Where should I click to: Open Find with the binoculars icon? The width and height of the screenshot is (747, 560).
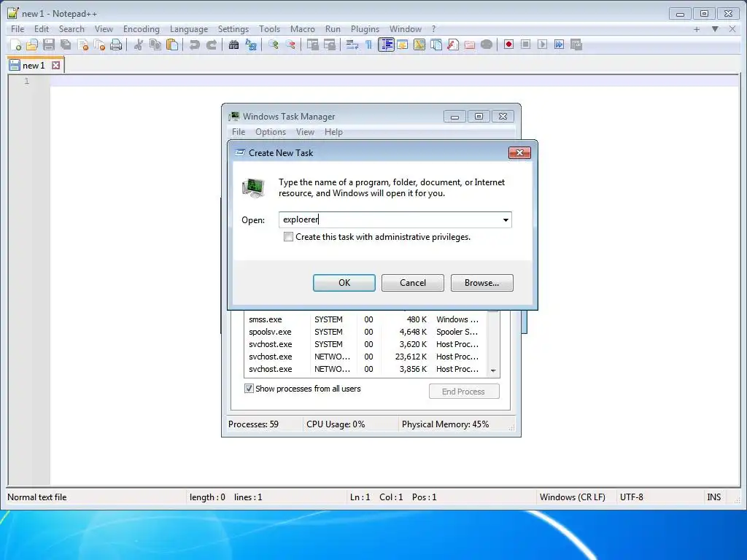coord(233,44)
